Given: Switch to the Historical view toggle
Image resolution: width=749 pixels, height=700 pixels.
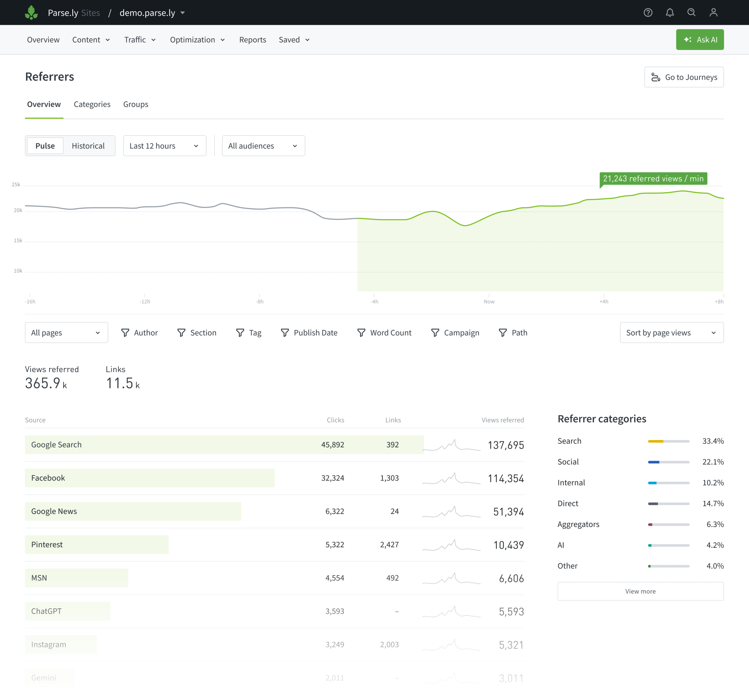Looking at the screenshot, I should (x=88, y=146).
